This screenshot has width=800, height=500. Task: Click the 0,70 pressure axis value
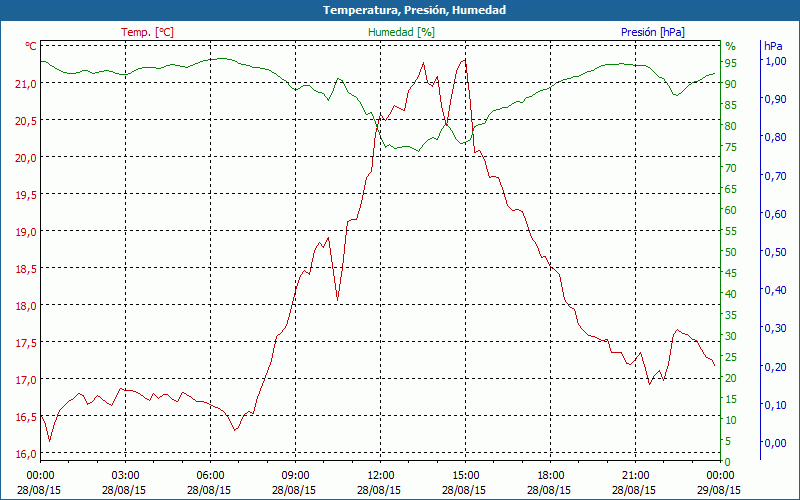pyautogui.click(x=775, y=176)
